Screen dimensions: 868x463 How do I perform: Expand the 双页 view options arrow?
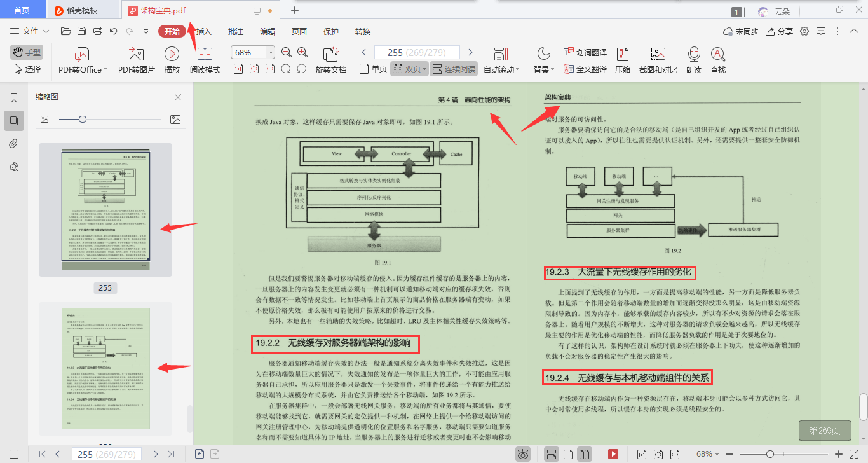(424, 69)
